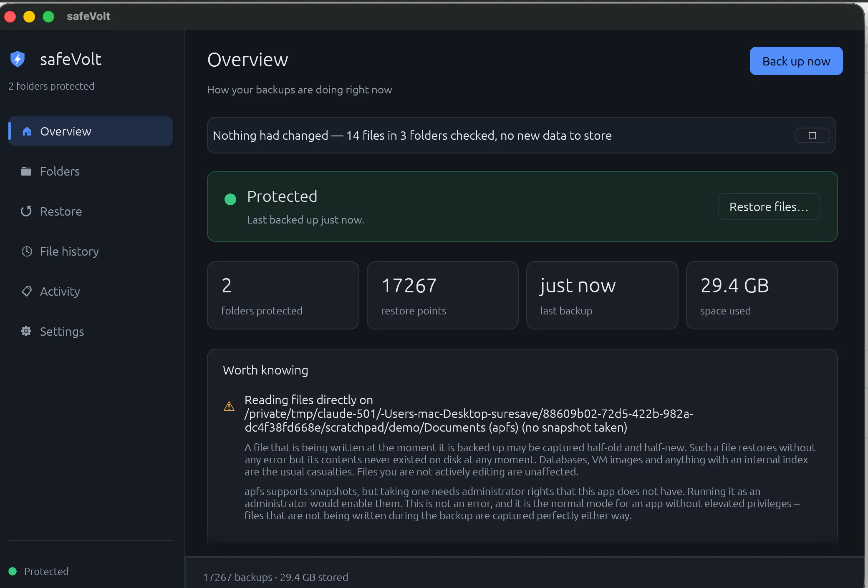Viewport: 868px width, 588px height.
Task: Click the 'Protected' heading in green status card
Action: coord(282,196)
